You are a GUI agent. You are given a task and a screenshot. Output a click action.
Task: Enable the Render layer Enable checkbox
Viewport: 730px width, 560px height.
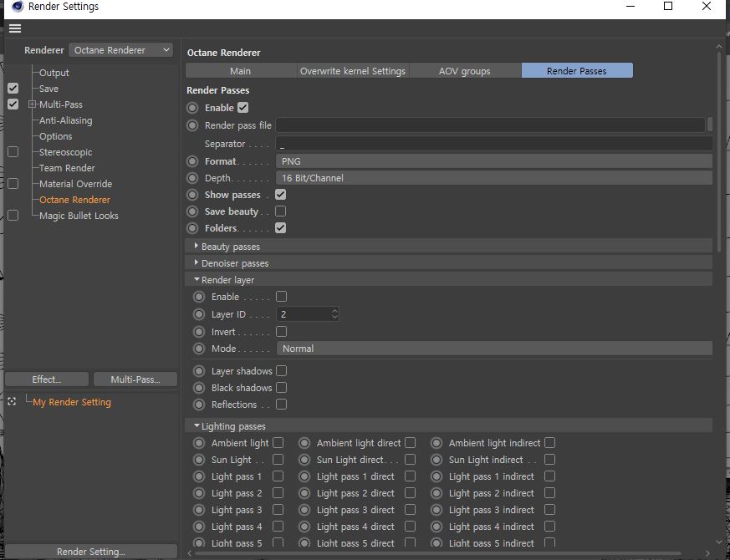tap(281, 297)
